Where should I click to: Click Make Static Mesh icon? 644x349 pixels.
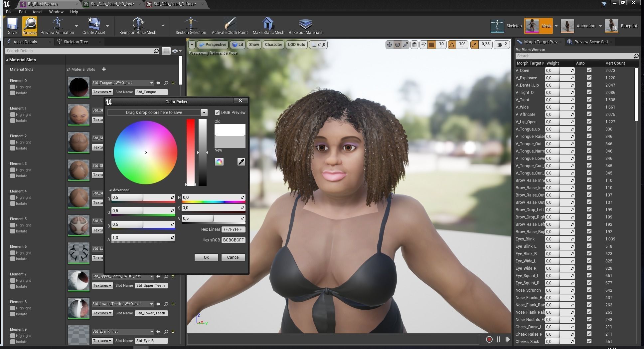(268, 26)
